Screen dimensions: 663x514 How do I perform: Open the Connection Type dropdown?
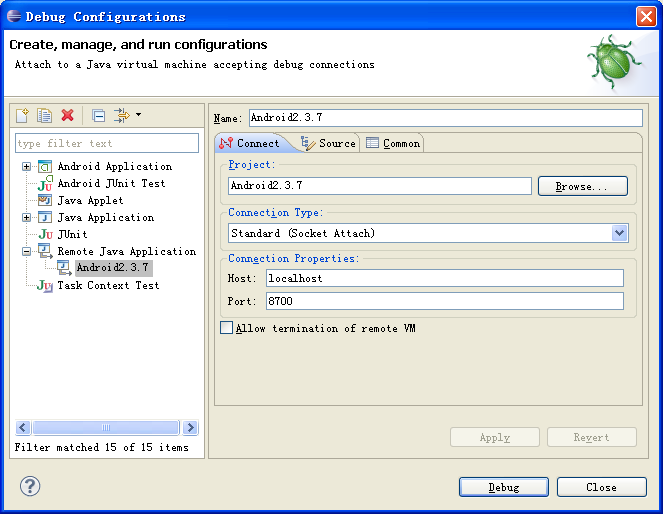point(619,233)
